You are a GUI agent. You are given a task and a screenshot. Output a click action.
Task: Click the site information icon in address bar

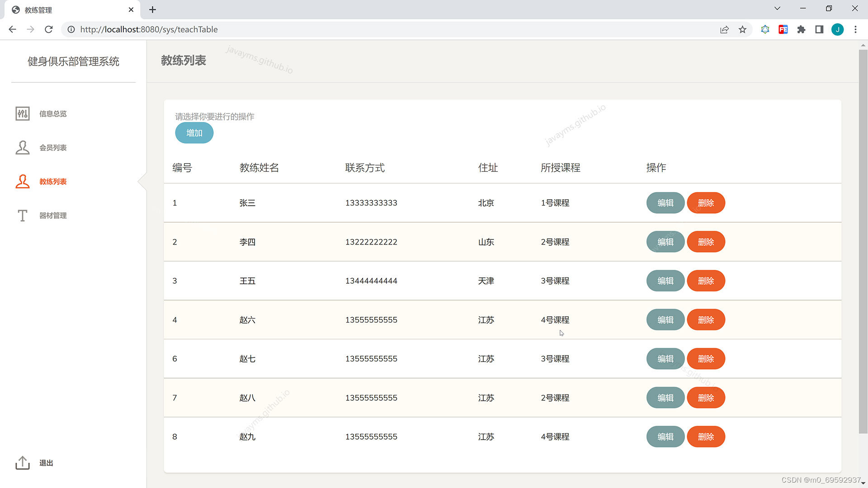point(71,29)
